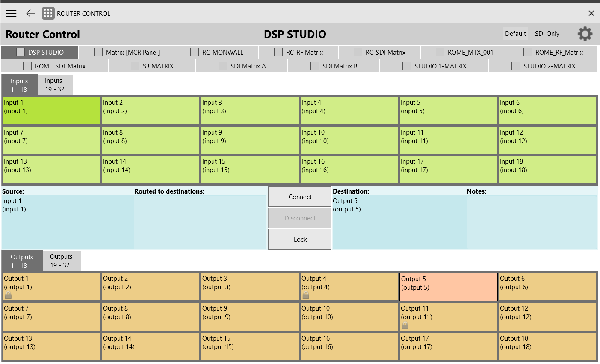Viewport: 600px width, 364px height.
Task: Click the Default view label
Action: (515, 33)
